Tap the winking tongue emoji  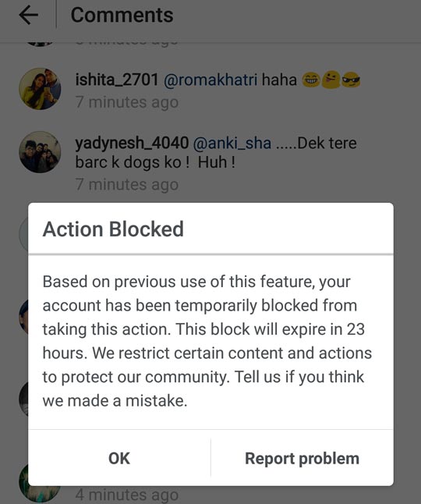tap(331, 80)
